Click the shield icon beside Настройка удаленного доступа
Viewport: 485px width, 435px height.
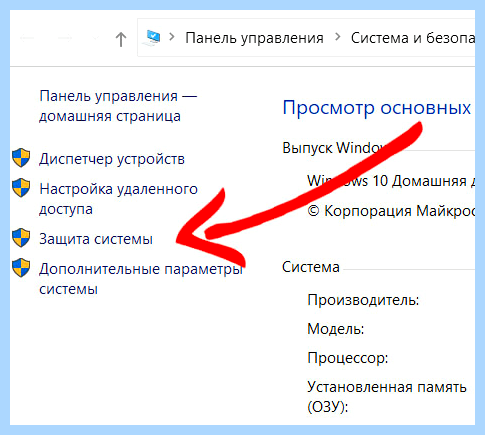[x=21, y=188]
